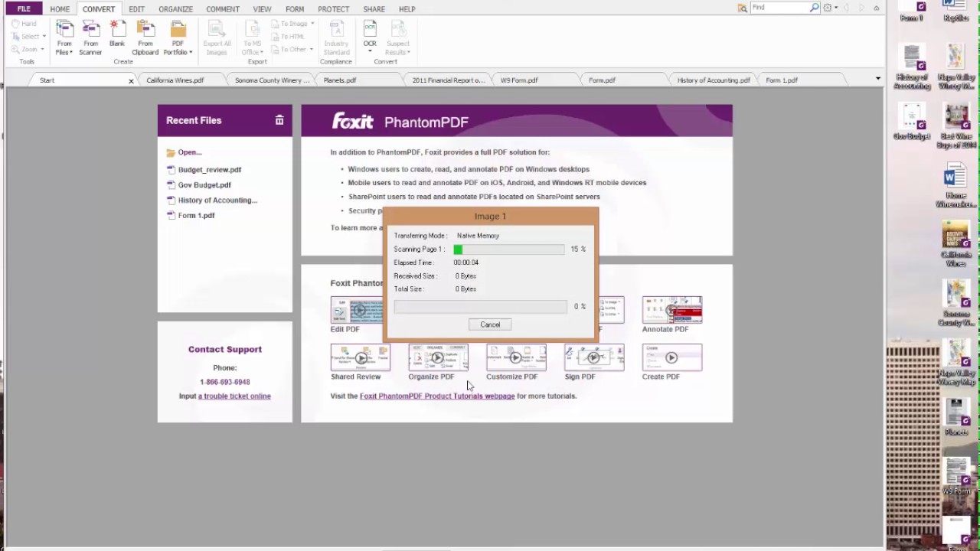Collapse the ribbon with the top-right arrow
This screenshot has height=551, width=980.
pyautogui.click(x=876, y=8)
